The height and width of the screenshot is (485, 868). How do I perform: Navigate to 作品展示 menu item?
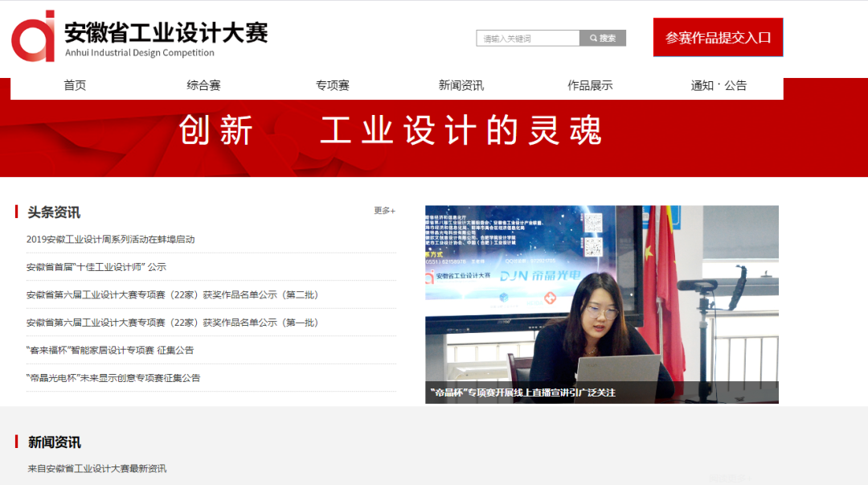tap(590, 85)
